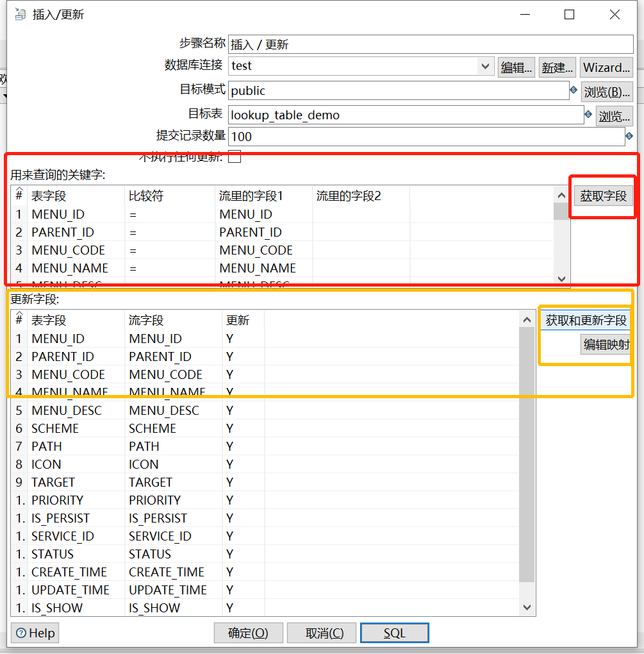Screen dimensions: 644x654
Task: Cancel the dialog with 取消(C)
Action: tap(321, 633)
